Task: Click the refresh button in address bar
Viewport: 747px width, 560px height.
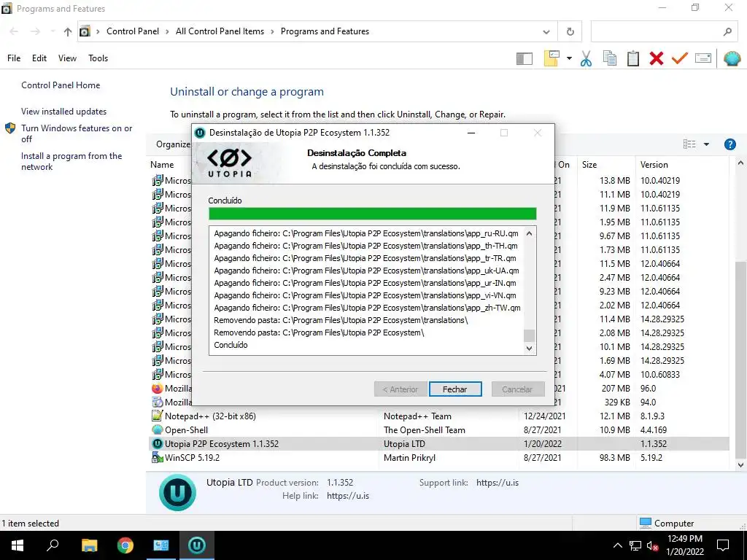Action: [x=570, y=31]
